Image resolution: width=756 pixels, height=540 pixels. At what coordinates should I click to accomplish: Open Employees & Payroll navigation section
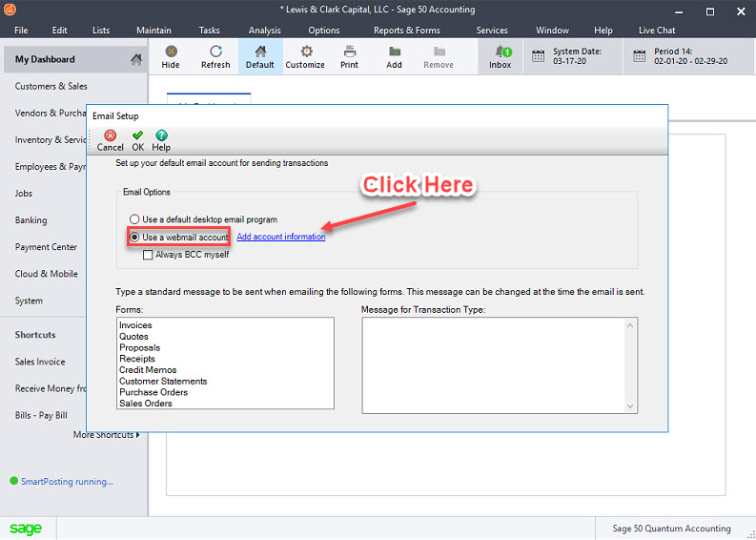[x=51, y=167]
